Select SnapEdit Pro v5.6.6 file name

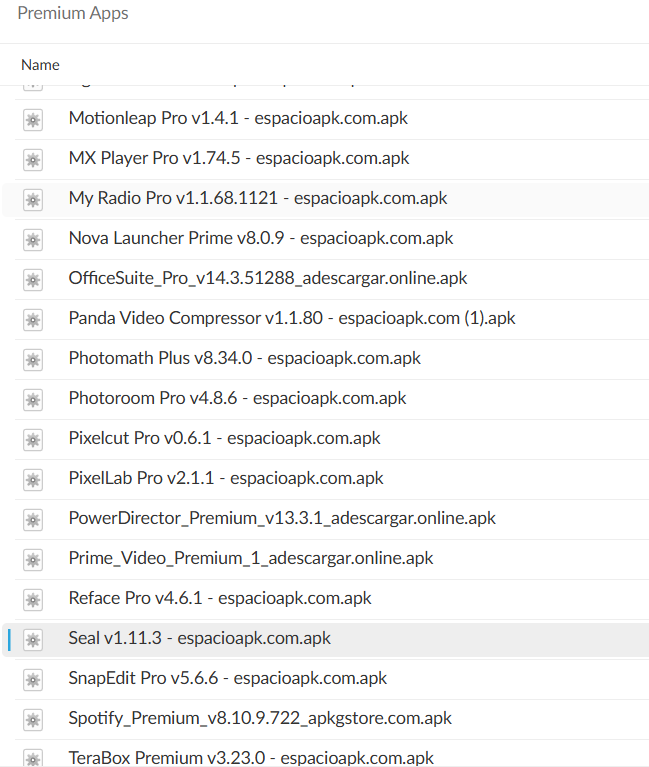pyautogui.click(x=228, y=679)
